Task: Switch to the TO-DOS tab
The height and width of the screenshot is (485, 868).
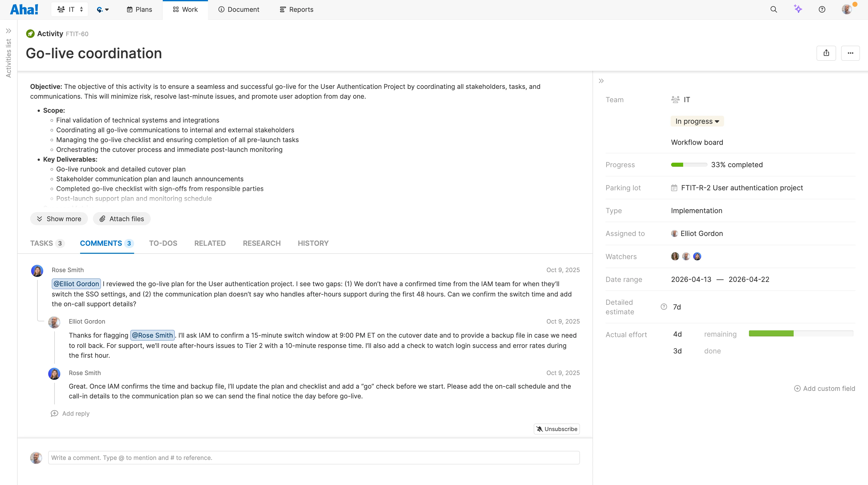Action: click(163, 243)
